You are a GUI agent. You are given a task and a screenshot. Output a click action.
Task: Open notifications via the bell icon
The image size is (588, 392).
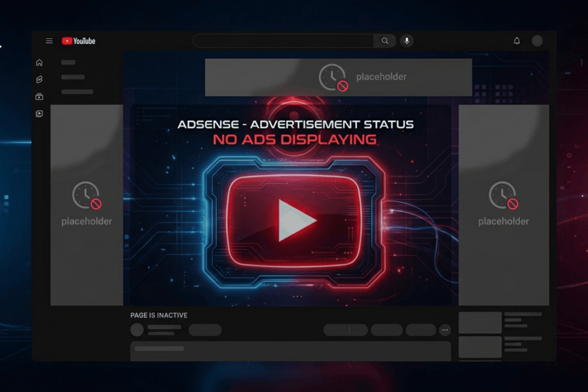point(516,41)
